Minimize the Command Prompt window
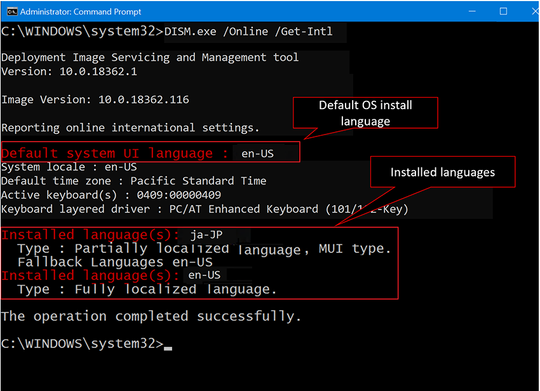The image size is (540, 391). (x=472, y=11)
